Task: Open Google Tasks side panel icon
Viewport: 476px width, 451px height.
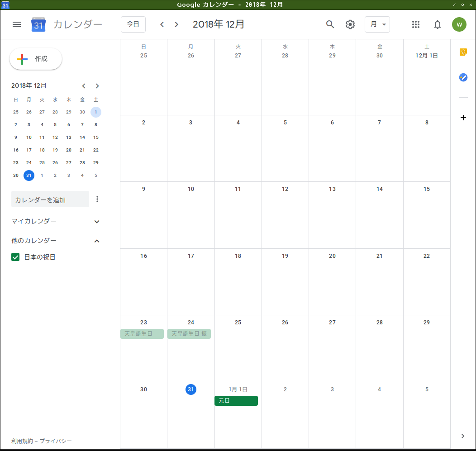Action: coord(463,77)
